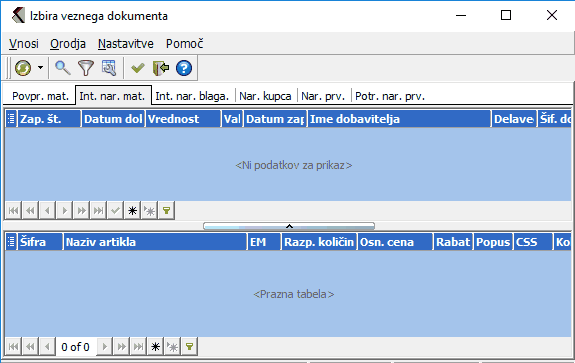Sort by Zap. št. column header
575x363 pixels.
pyautogui.click(x=49, y=119)
